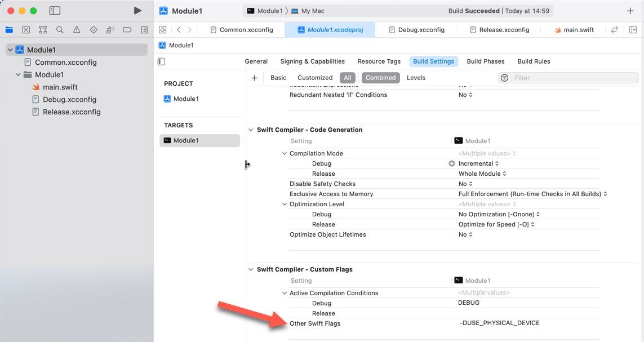This screenshot has height=342, width=644.
Task: Open the Breakpoint navigator
Action: (127, 29)
